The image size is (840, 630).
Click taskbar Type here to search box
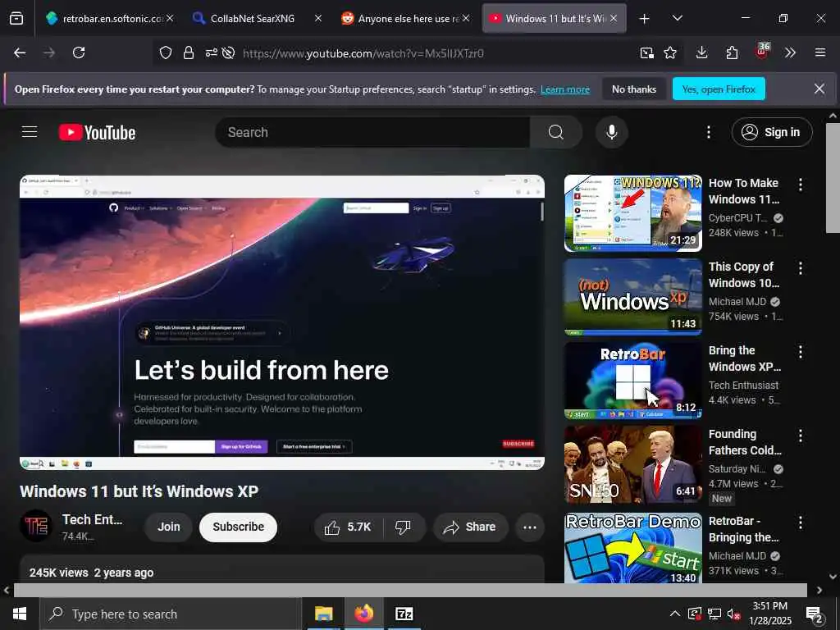171,614
